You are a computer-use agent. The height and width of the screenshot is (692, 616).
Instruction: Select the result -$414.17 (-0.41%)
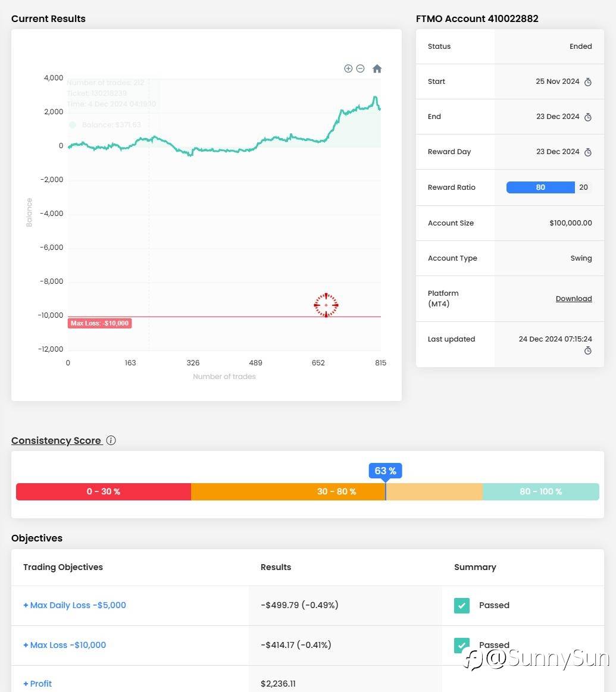tap(296, 645)
